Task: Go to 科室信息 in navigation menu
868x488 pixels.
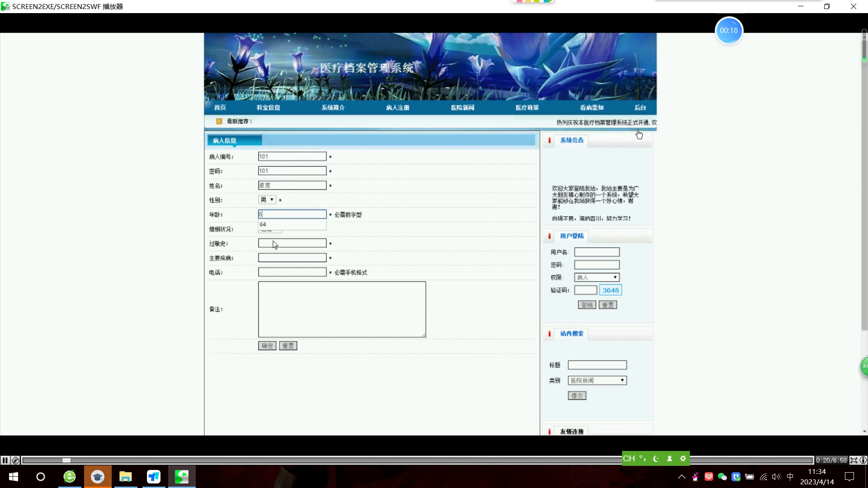Action: click(x=268, y=108)
